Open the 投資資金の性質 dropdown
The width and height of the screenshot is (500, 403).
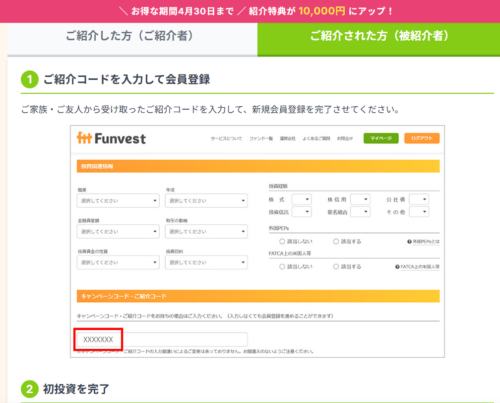point(118,262)
